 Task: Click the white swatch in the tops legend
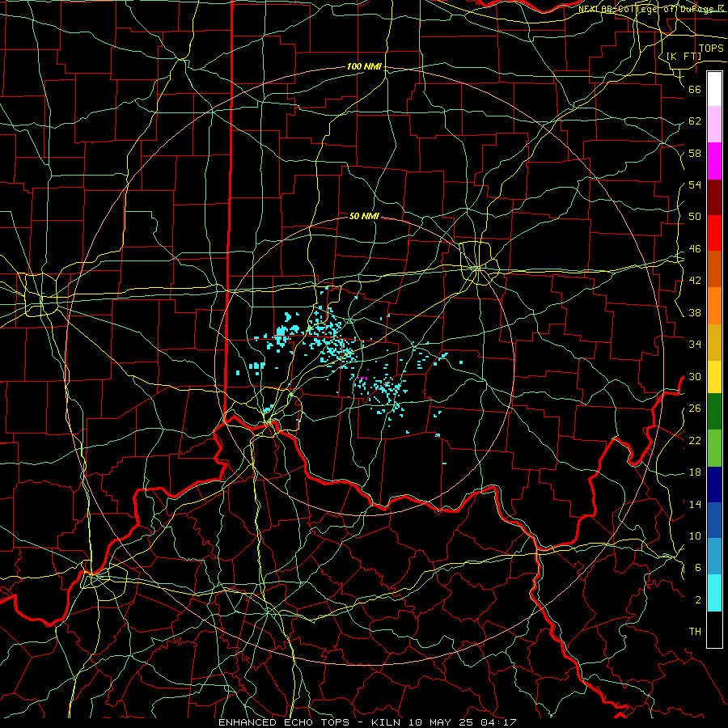[714, 89]
